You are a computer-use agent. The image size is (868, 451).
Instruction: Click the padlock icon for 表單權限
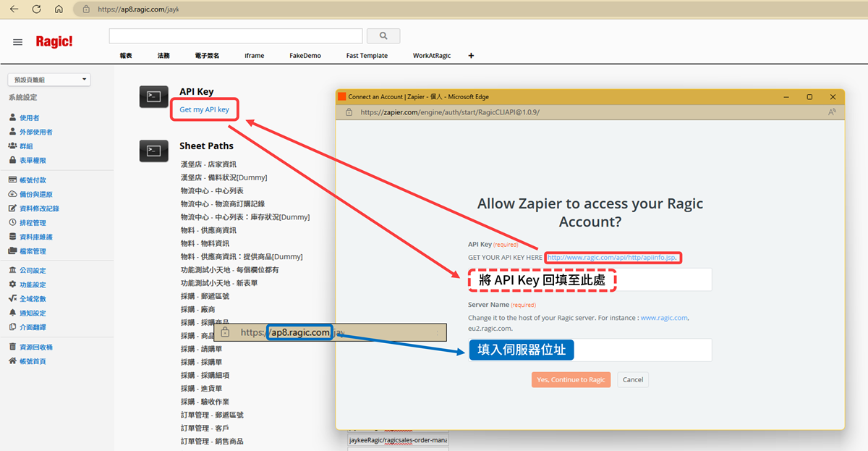pyautogui.click(x=12, y=160)
